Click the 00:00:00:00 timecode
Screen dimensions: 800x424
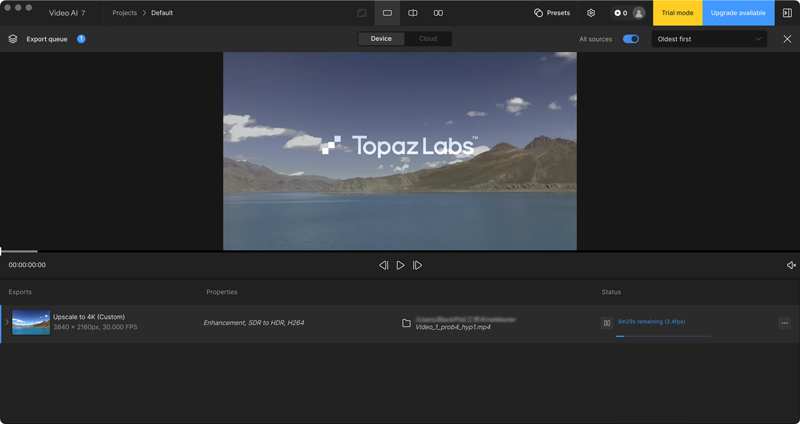coord(27,265)
